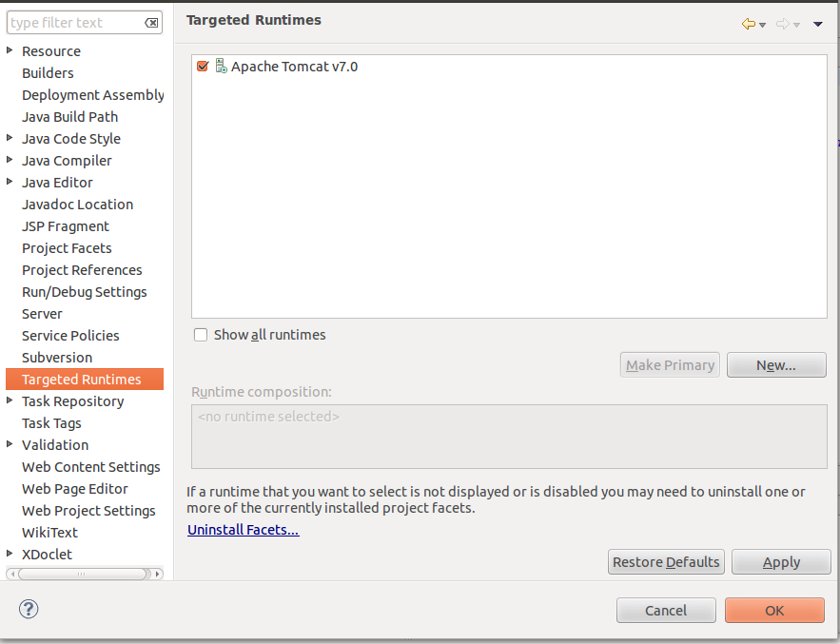Open the back history dropdown arrow

[762, 25]
